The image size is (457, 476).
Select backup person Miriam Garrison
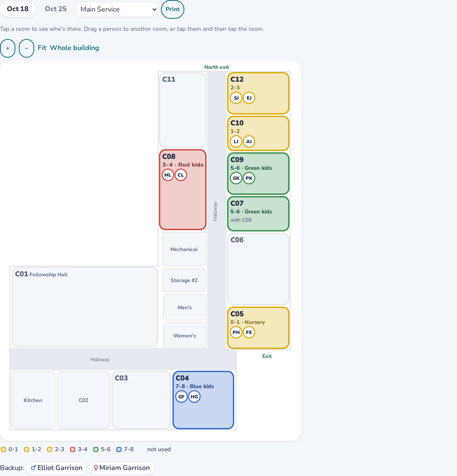click(122, 468)
